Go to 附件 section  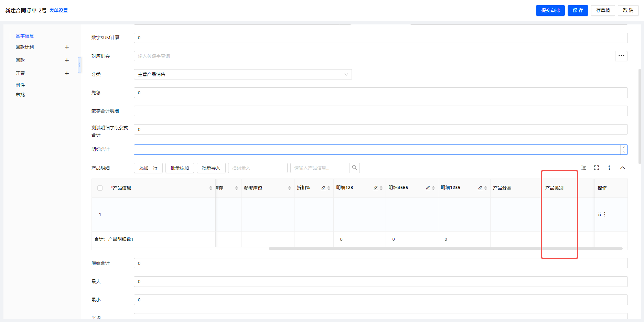tap(20, 85)
